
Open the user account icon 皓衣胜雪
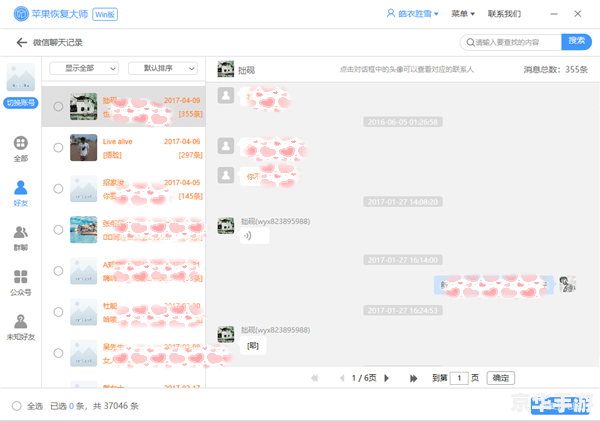click(390, 13)
